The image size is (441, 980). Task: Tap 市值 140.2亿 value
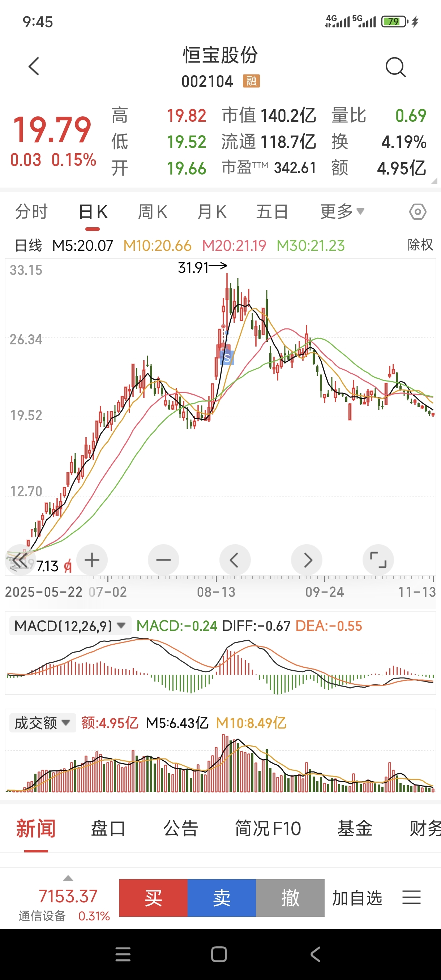(x=269, y=115)
